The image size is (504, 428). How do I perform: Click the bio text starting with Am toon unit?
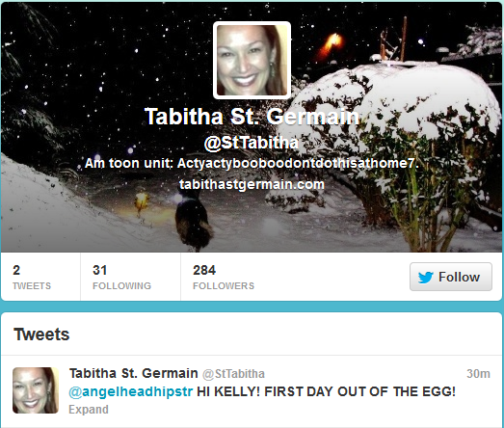(x=252, y=163)
